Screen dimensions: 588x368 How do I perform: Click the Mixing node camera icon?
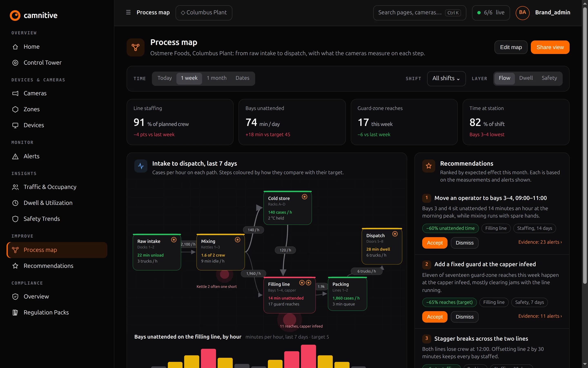[x=237, y=240]
